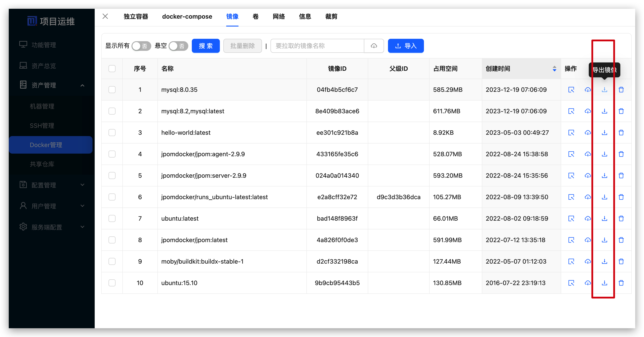The width and height of the screenshot is (644, 337).
Task: Delete the hello-world:latest image via trash icon
Action: click(x=621, y=133)
